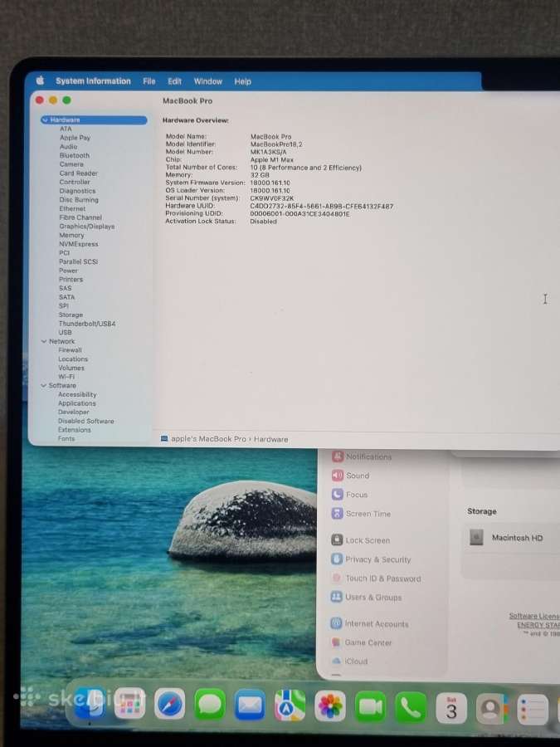Image resolution: width=560 pixels, height=747 pixels.
Task: Select Extensions under Software
Action: pyautogui.click(x=75, y=430)
